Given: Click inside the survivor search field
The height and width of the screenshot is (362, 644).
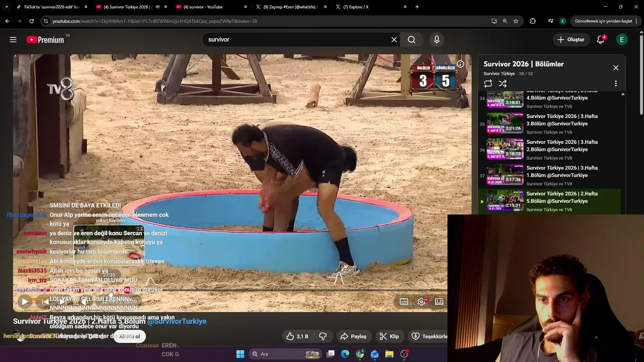Looking at the screenshot, I should [x=297, y=40].
